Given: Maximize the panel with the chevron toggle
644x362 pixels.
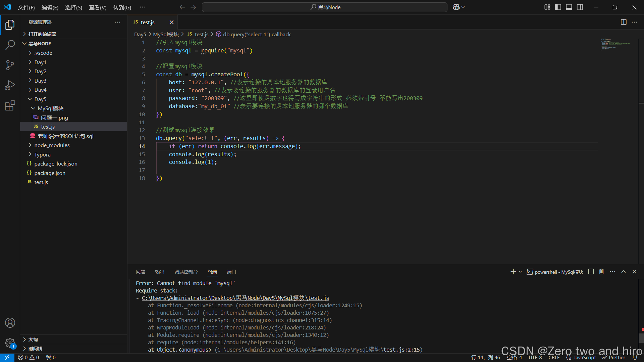Looking at the screenshot, I should (x=623, y=272).
